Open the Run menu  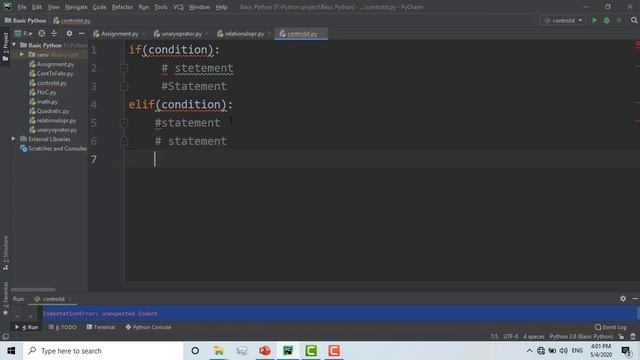(143, 7)
